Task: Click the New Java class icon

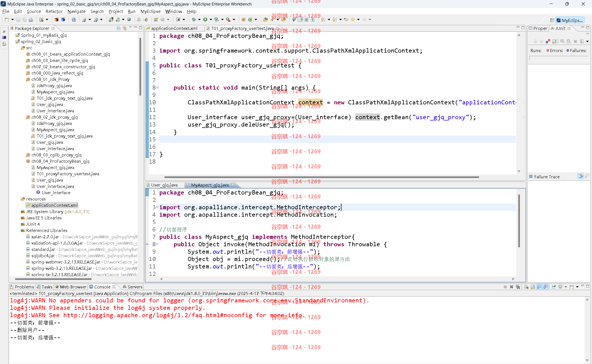Action: 250,19
